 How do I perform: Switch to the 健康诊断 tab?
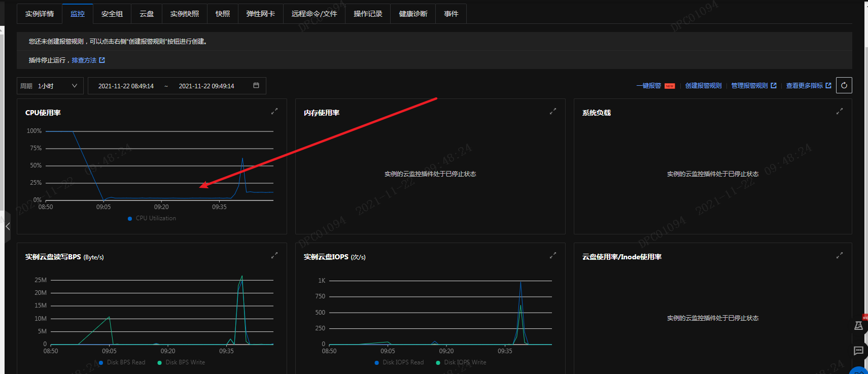pos(413,14)
